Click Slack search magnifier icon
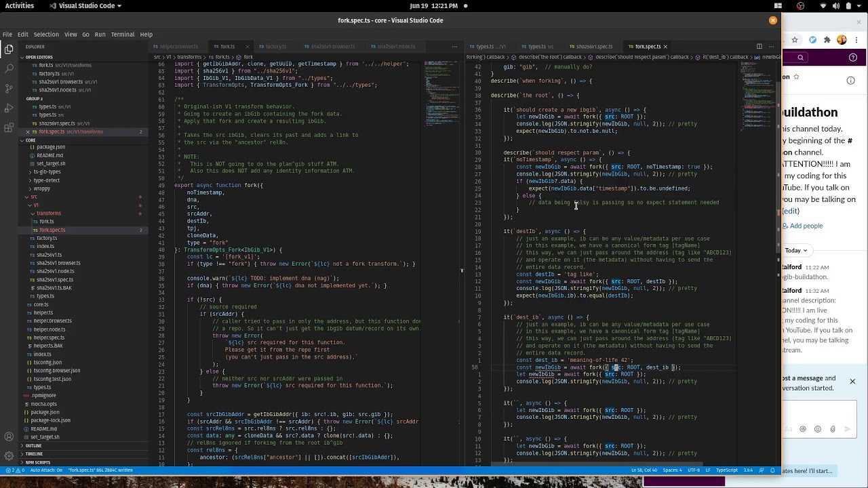 pos(800,58)
